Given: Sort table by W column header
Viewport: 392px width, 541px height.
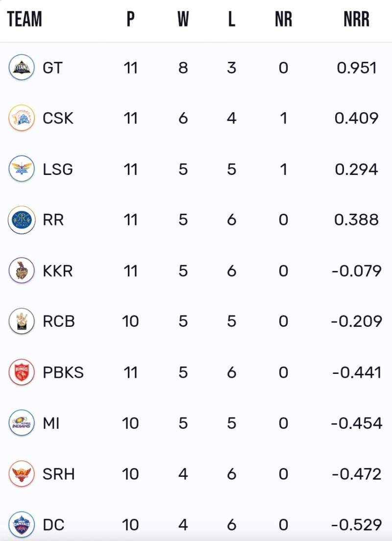Looking at the screenshot, I should (x=183, y=20).
